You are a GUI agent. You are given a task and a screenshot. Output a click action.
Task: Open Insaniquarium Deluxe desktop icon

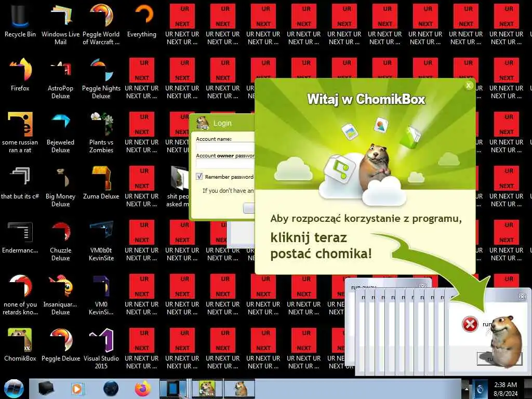pos(60,295)
